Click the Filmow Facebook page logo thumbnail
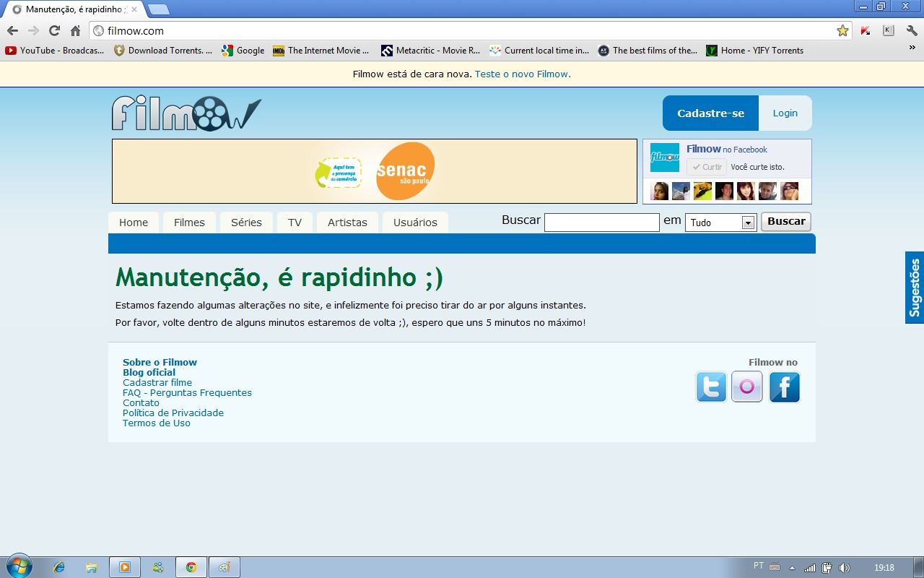 665,158
